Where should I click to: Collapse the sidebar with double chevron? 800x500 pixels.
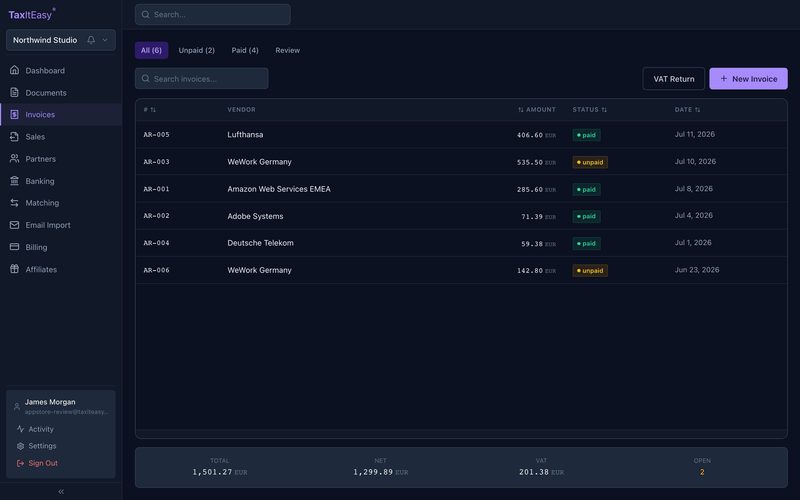[x=61, y=491]
